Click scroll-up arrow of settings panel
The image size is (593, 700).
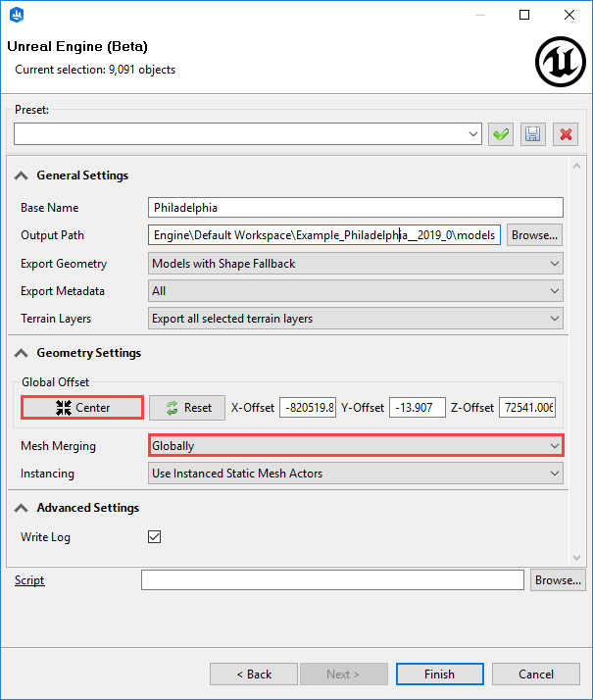(577, 166)
